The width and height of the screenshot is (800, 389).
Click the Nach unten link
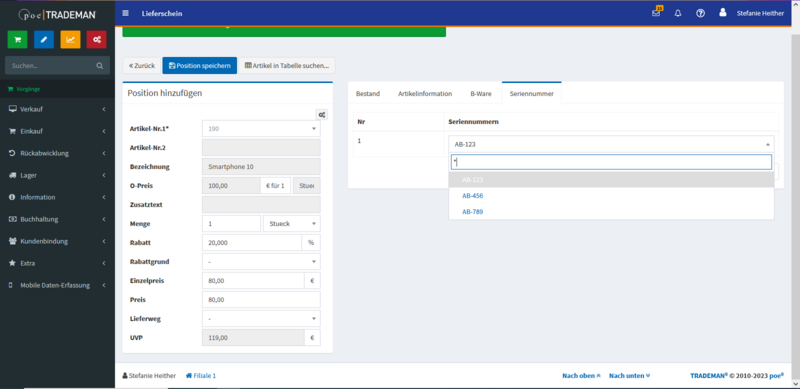pyautogui.click(x=630, y=376)
